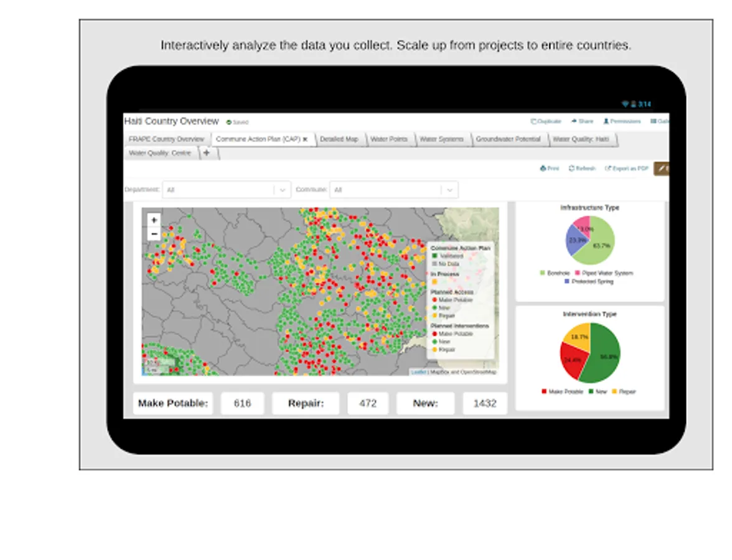
Task: Click the green Saved indicator
Action: (x=237, y=122)
